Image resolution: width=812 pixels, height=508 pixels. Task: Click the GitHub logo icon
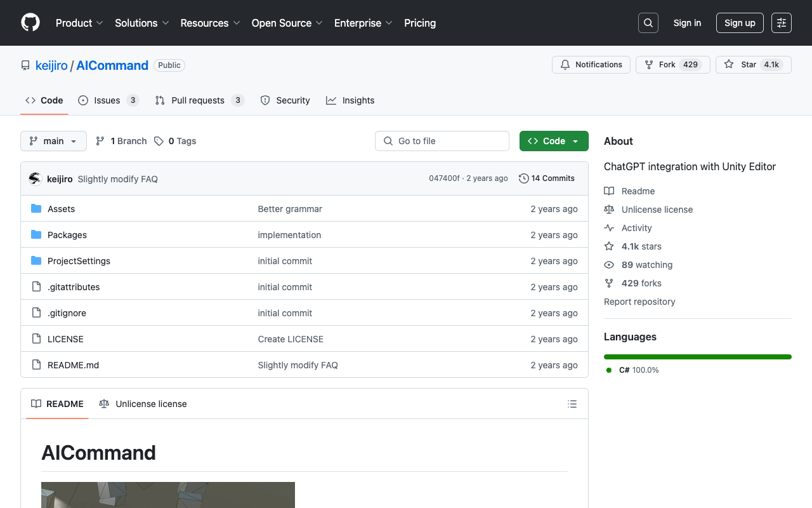tap(30, 23)
